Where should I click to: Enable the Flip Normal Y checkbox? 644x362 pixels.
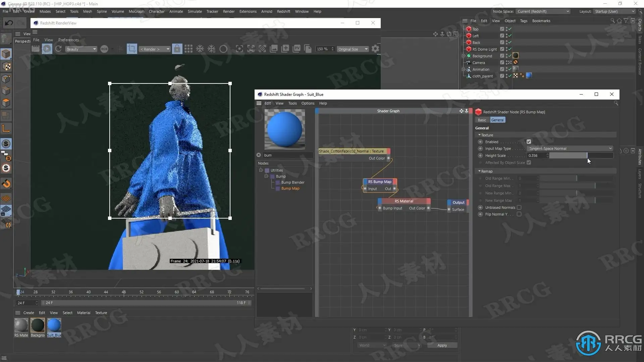[x=519, y=214]
